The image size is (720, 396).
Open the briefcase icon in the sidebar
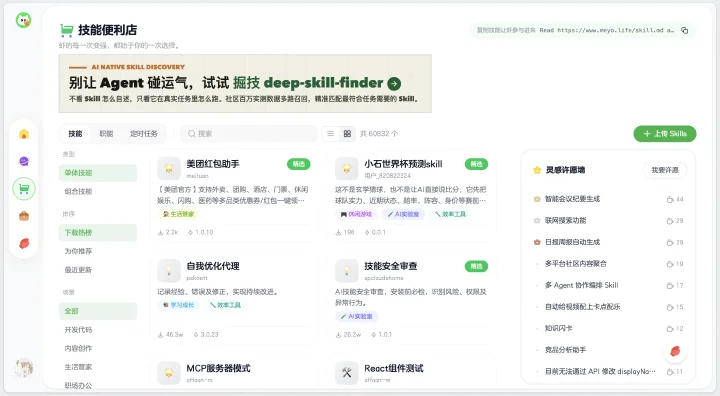[24, 216]
